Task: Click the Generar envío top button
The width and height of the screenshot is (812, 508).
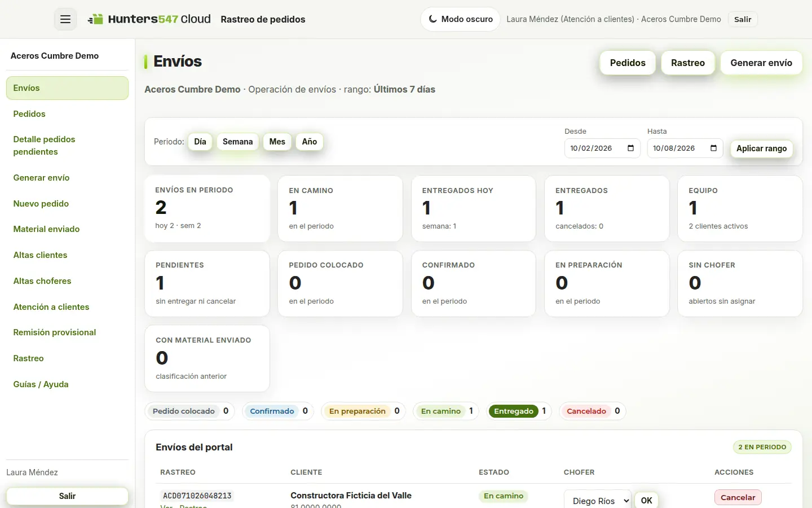Action: [x=761, y=63]
